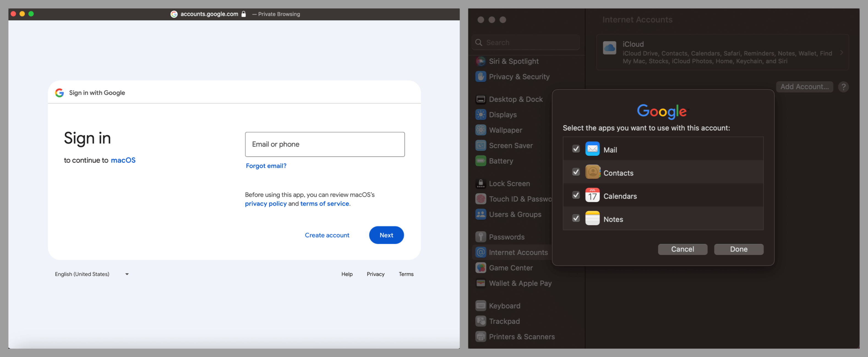
Task: Toggle the Notes checkbox
Action: point(576,218)
